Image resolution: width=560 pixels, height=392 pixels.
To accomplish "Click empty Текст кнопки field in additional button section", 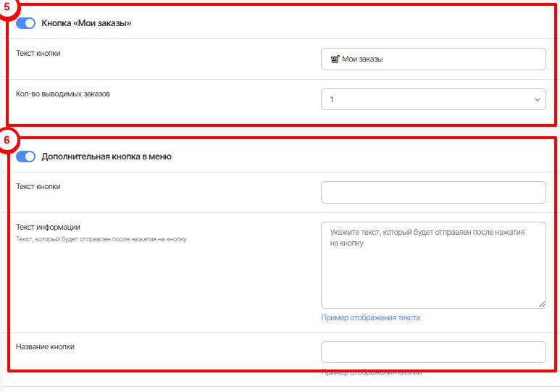I will pyautogui.click(x=433, y=193).
